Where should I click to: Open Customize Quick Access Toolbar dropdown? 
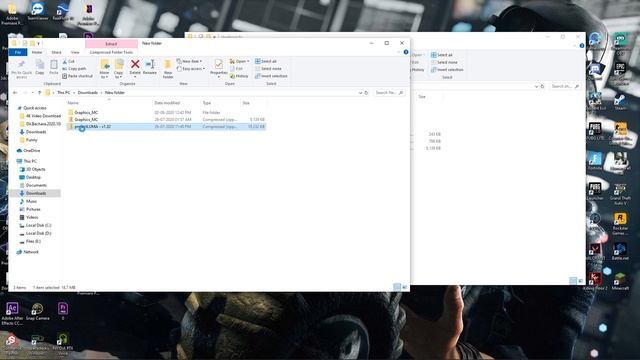(x=39, y=43)
